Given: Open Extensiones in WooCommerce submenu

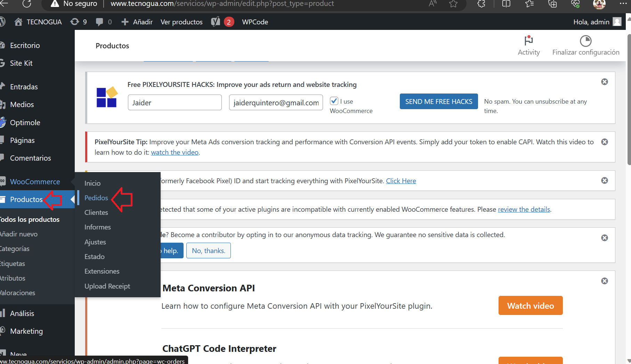Looking at the screenshot, I should pyautogui.click(x=102, y=271).
